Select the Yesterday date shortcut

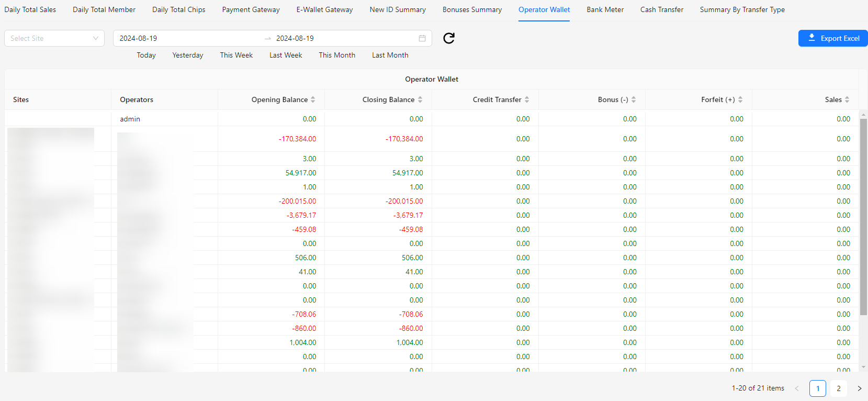pos(188,55)
